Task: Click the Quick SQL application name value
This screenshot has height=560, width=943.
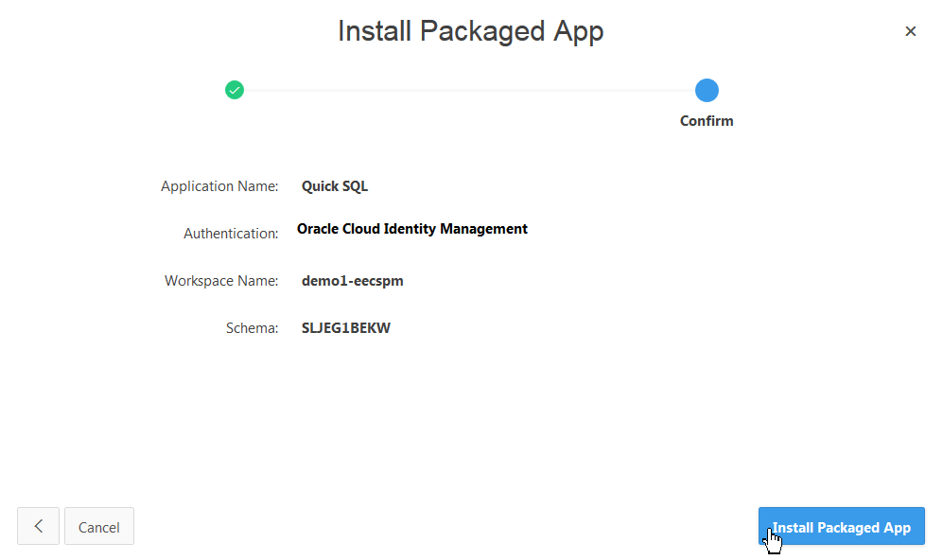Action: [334, 185]
